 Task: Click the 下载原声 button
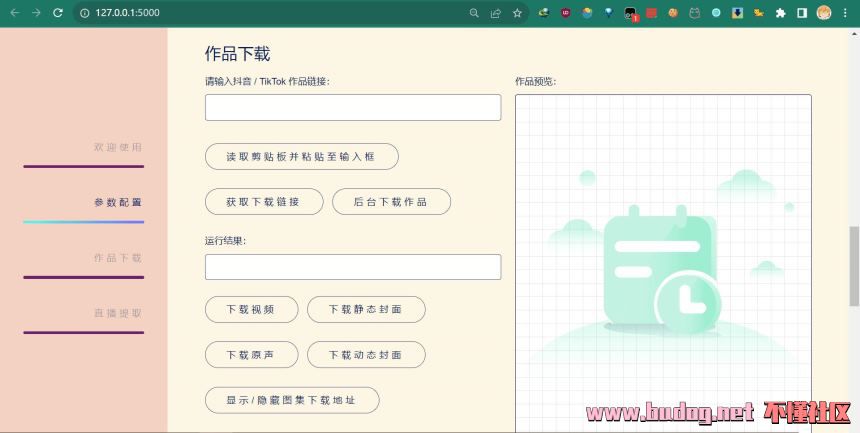[x=251, y=355]
